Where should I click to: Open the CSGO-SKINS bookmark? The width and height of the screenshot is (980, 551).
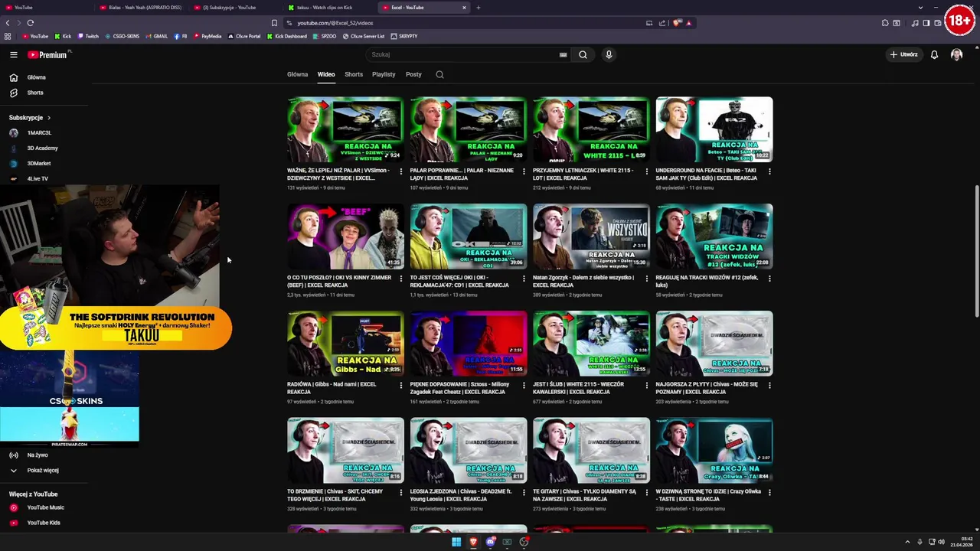point(122,36)
